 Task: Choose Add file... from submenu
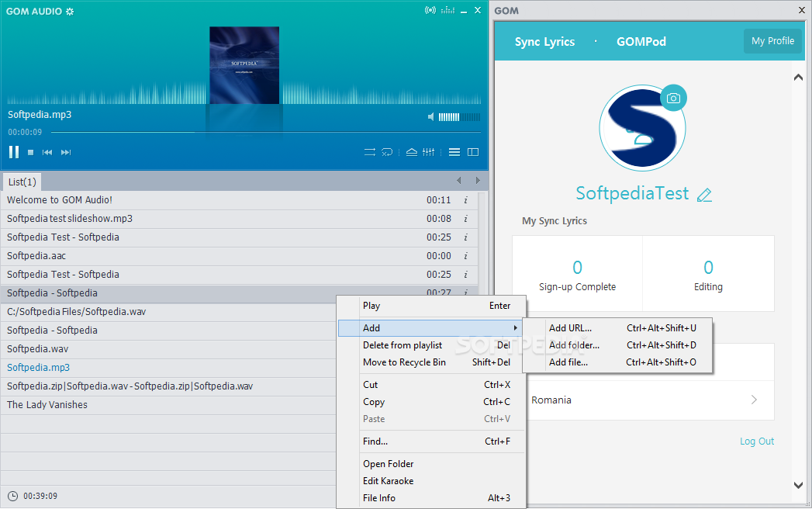click(617, 362)
